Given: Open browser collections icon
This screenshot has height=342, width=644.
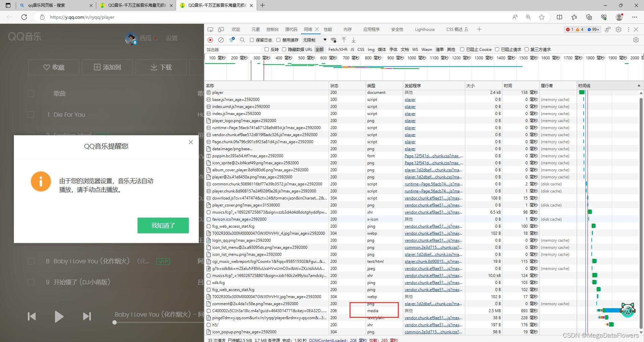Looking at the screenshot, I should [589, 17].
